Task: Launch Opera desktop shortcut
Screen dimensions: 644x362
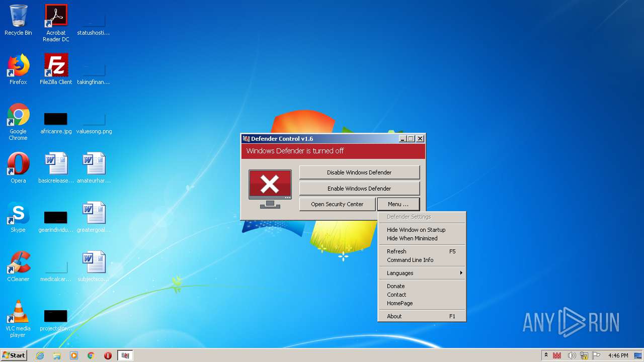Action: pos(18,168)
